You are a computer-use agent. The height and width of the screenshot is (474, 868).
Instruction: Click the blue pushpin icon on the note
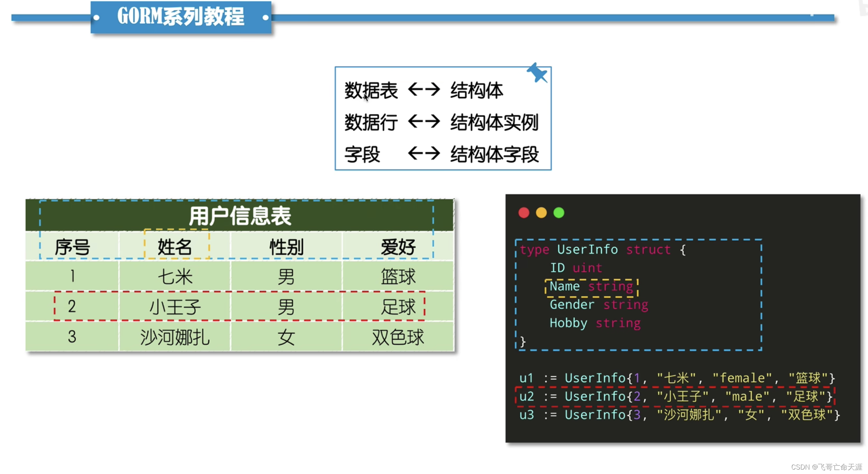click(537, 73)
